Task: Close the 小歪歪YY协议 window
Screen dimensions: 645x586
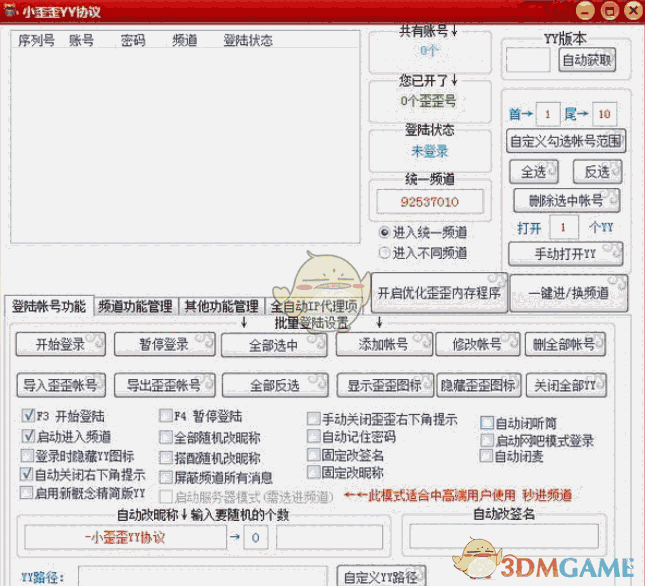Action: (x=633, y=11)
